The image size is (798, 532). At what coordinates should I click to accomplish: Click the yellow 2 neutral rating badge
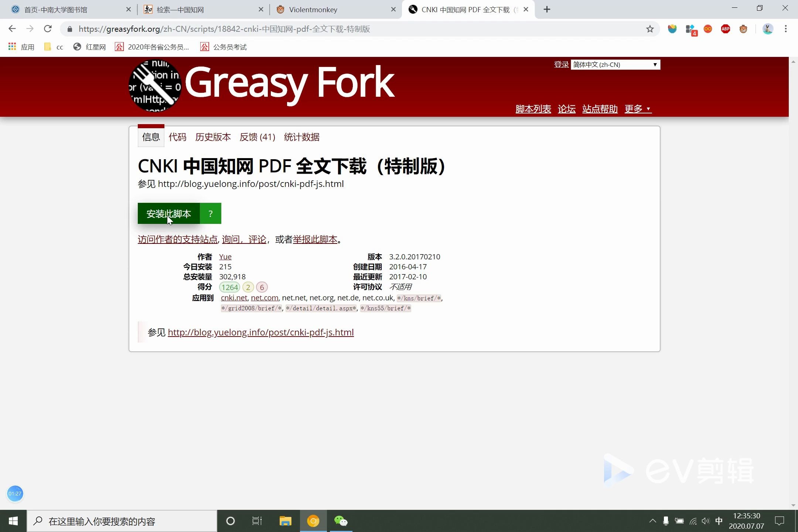coord(248,287)
